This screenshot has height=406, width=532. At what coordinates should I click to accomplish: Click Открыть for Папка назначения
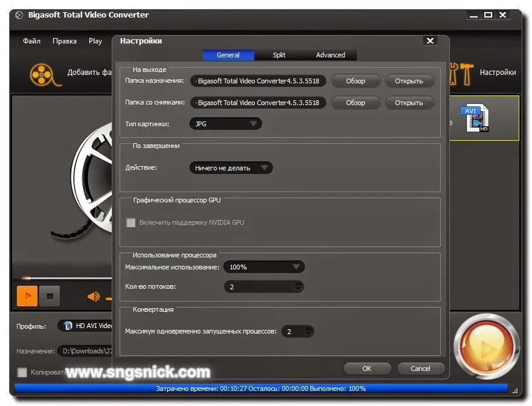click(x=409, y=81)
